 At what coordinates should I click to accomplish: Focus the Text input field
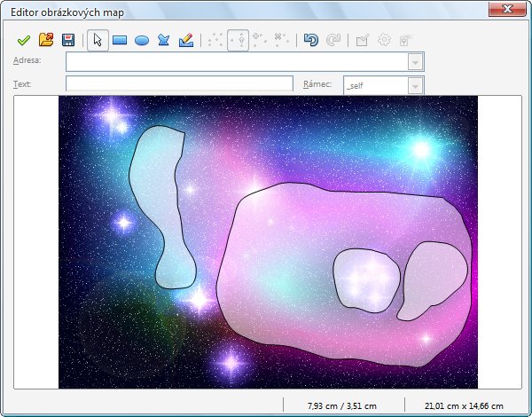pyautogui.click(x=179, y=83)
